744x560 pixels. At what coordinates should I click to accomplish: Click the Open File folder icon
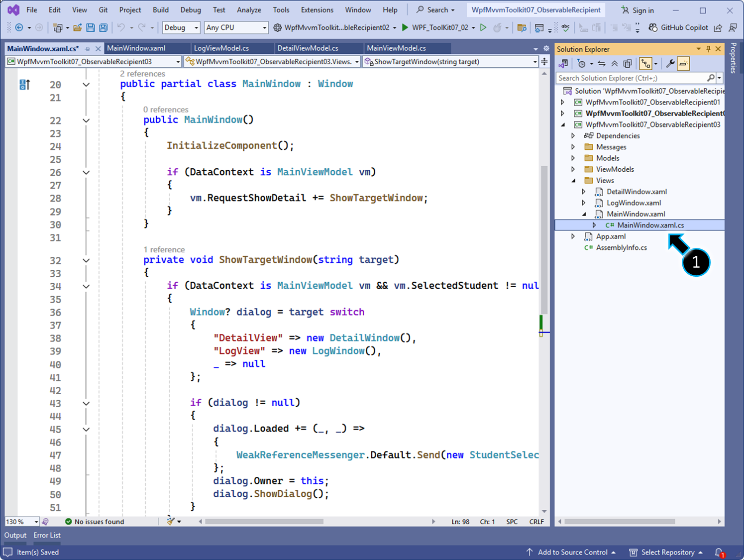[x=78, y=28]
